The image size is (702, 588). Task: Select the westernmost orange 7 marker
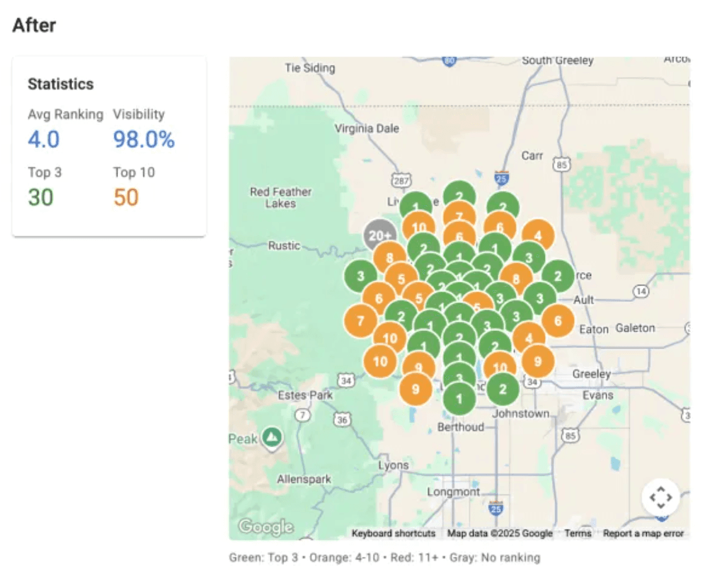point(360,321)
